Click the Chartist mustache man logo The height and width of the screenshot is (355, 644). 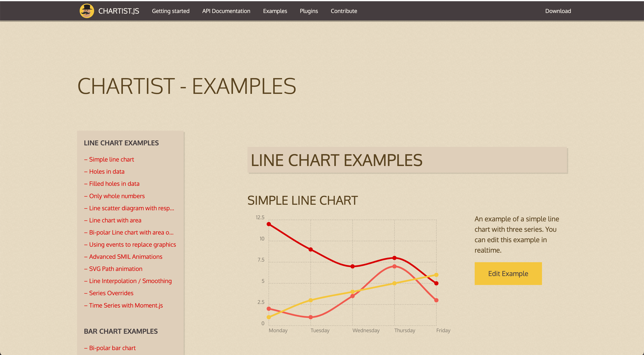click(87, 11)
